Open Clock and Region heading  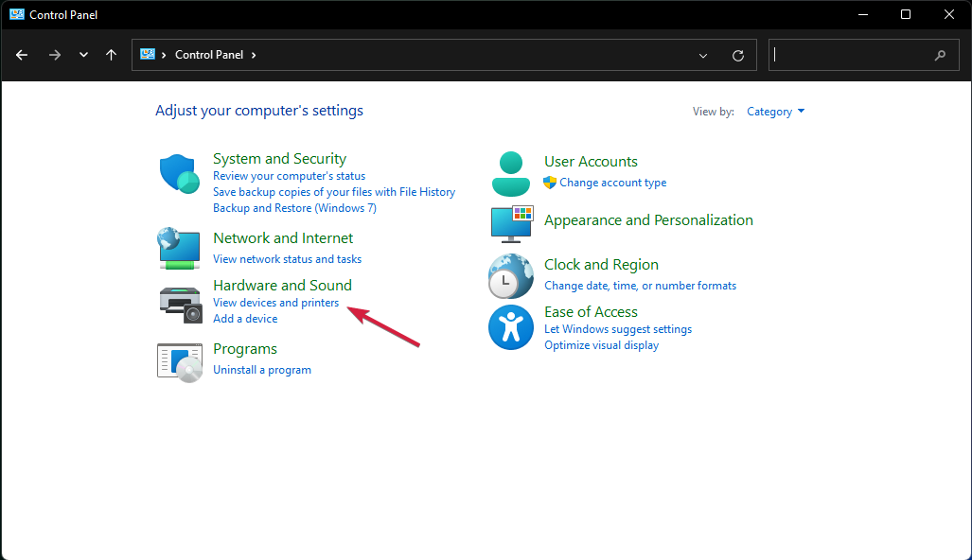pyautogui.click(x=601, y=265)
